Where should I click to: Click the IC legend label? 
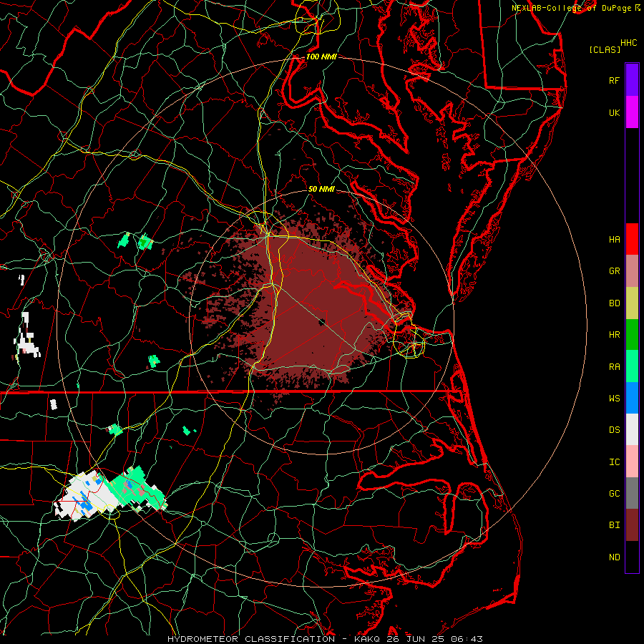614,462
